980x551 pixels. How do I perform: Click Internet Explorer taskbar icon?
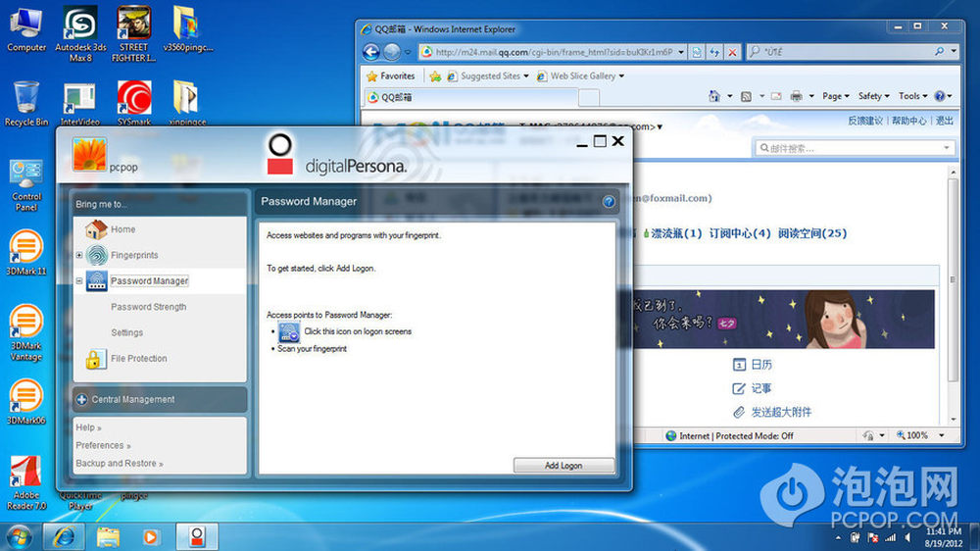(64, 536)
